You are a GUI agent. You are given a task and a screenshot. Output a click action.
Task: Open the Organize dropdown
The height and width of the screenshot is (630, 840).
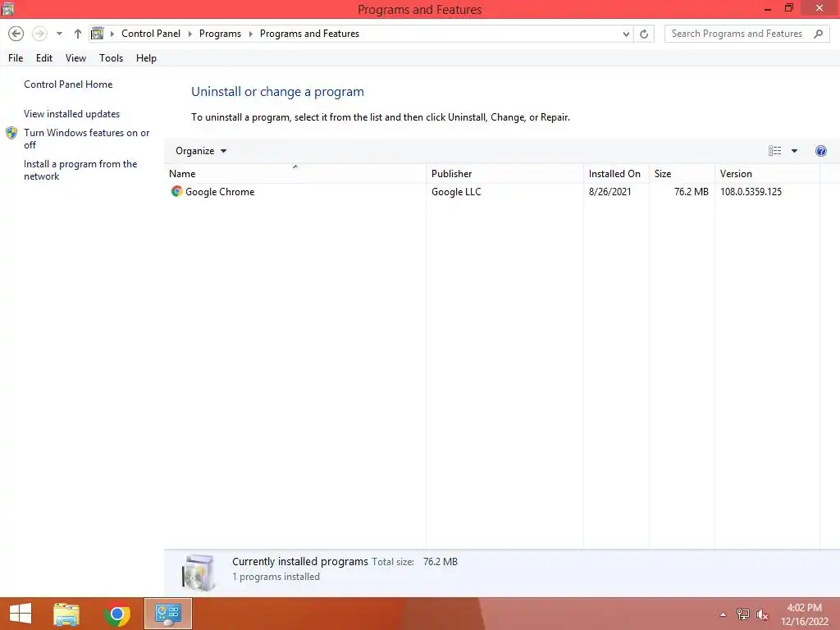(201, 151)
